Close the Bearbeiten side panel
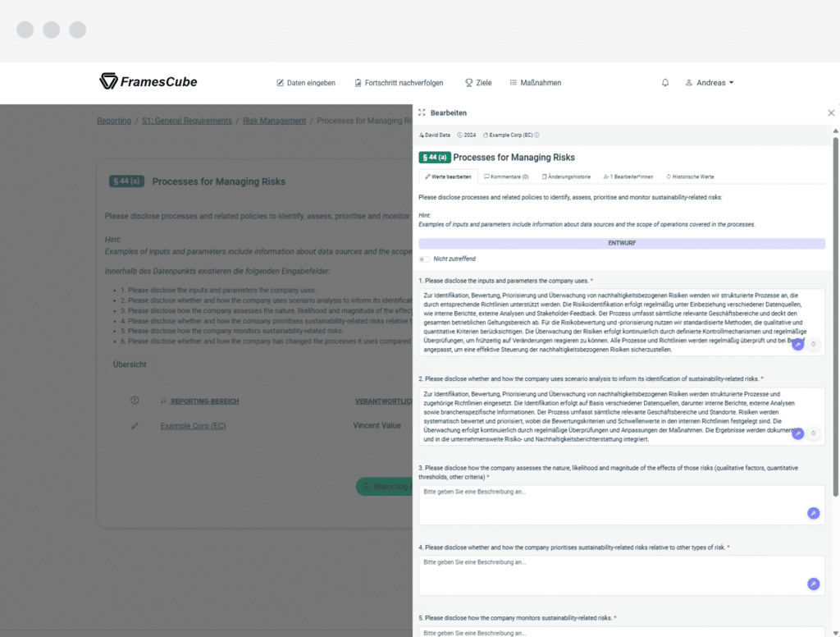The image size is (840, 637). [831, 112]
